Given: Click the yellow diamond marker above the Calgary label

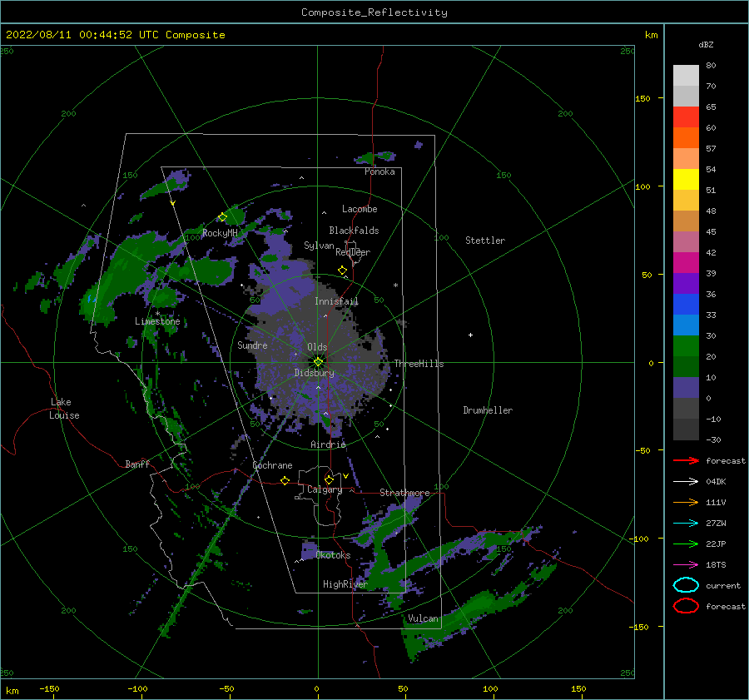Looking at the screenshot, I should coord(329,479).
